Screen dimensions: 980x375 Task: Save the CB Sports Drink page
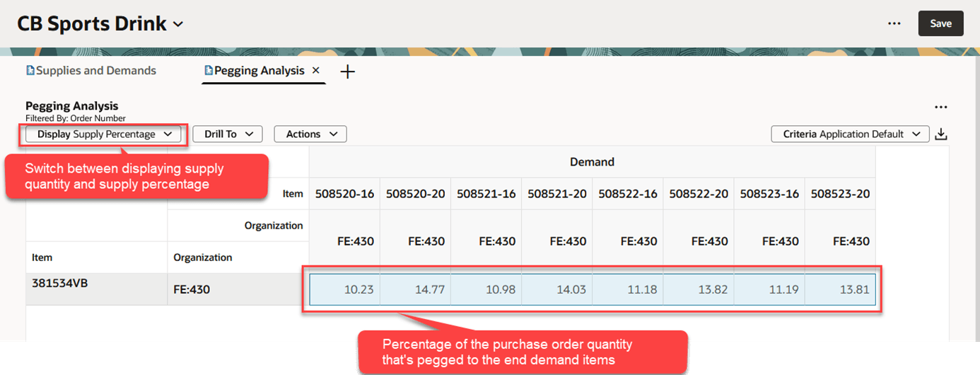pyautogui.click(x=940, y=23)
